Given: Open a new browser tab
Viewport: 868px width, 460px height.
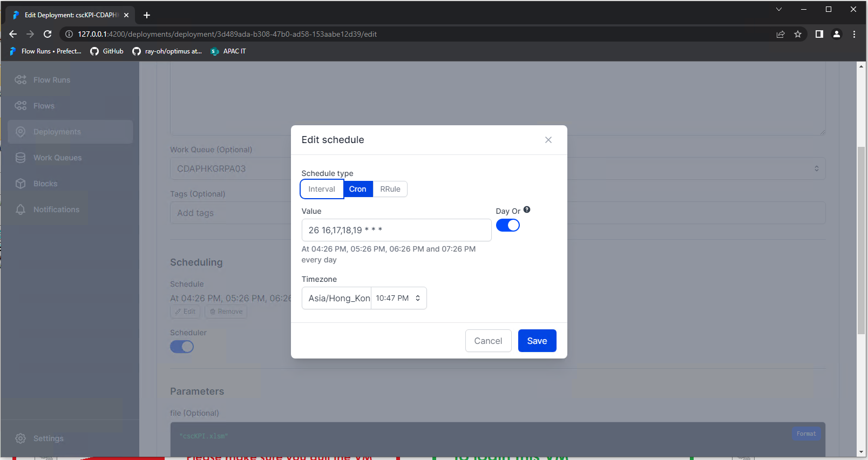Looking at the screenshot, I should click(147, 15).
